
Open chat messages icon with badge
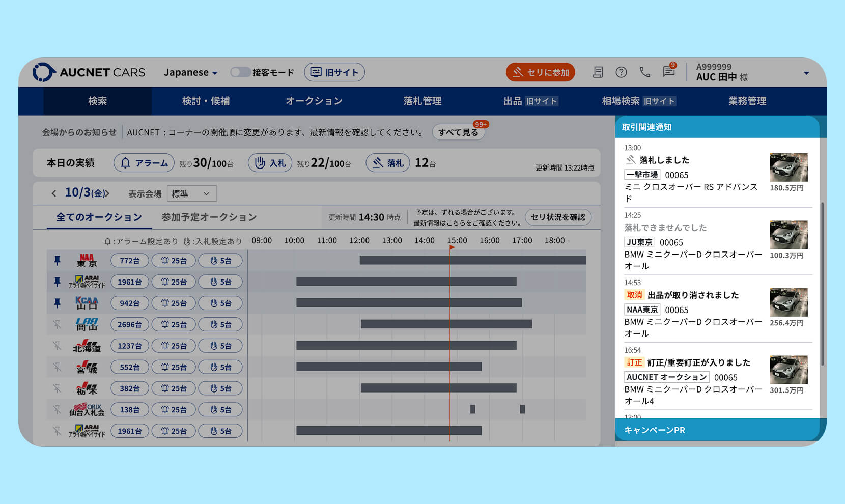pos(669,72)
